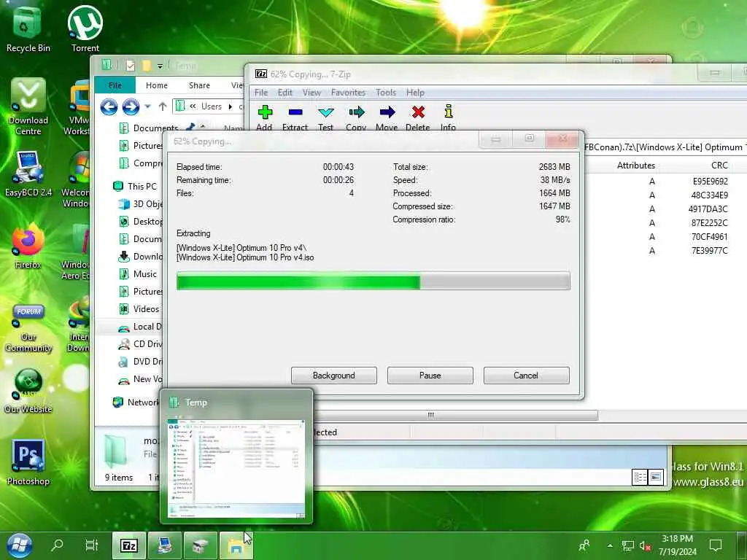Image resolution: width=747 pixels, height=560 pixels.
Task: Click the Info icon in 7-Zip toolbar
Action: click(449, 112)
